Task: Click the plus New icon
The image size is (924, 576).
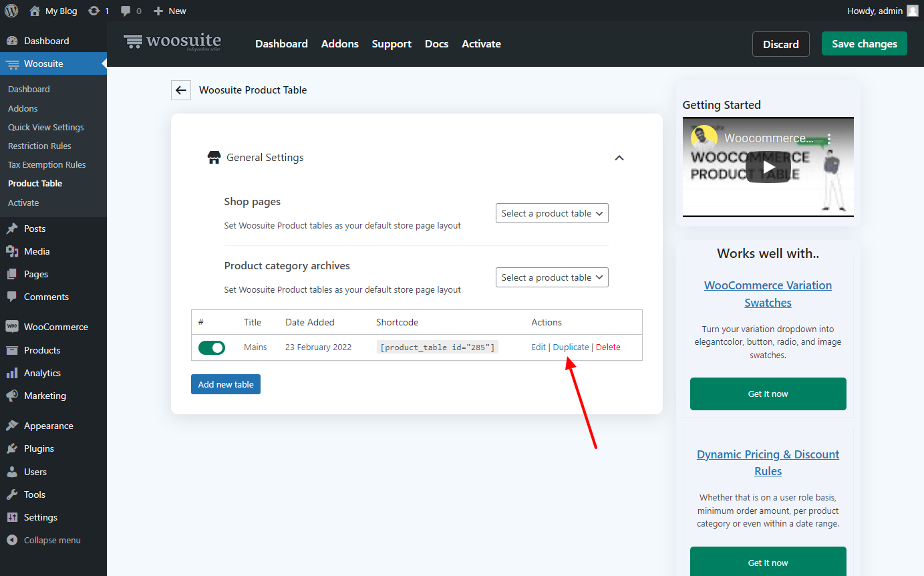Action: (x=158, y=11)
